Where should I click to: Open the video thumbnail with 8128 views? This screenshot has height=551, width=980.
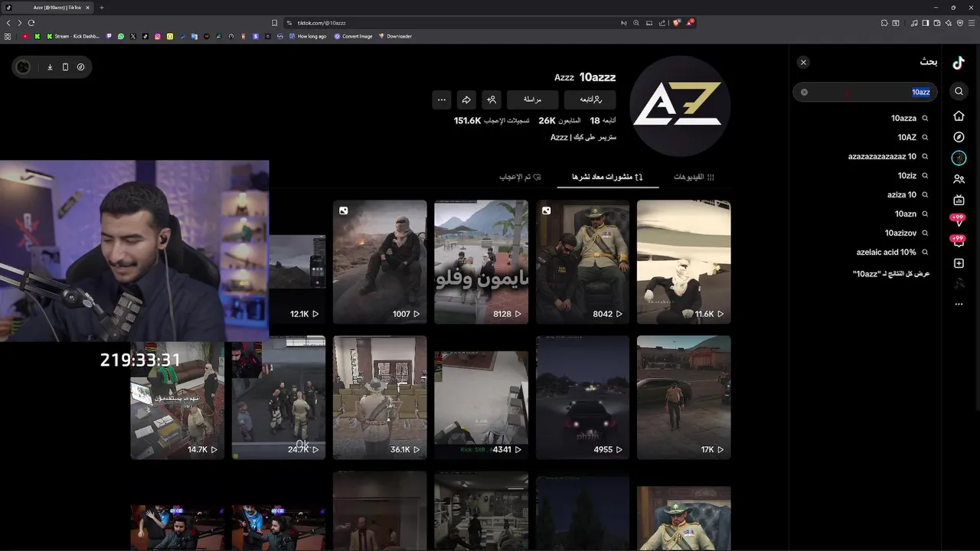(481, 262)
